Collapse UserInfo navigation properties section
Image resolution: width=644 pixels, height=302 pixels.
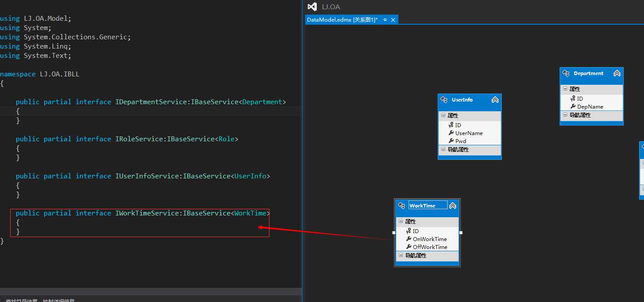(443, 149)
